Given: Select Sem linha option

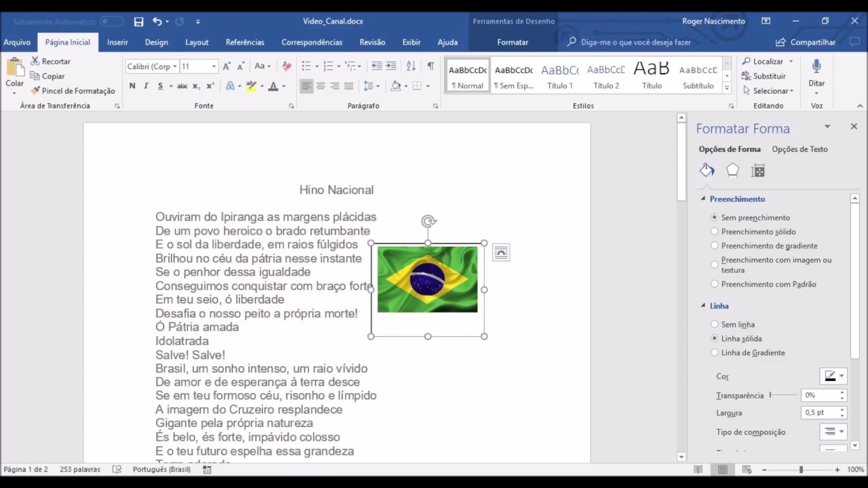Looking at the screenshot, I should coord(715,325).
